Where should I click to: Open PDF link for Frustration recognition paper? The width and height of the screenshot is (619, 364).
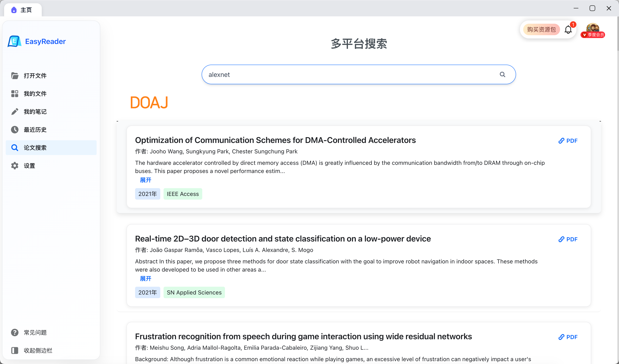point(568,337)
